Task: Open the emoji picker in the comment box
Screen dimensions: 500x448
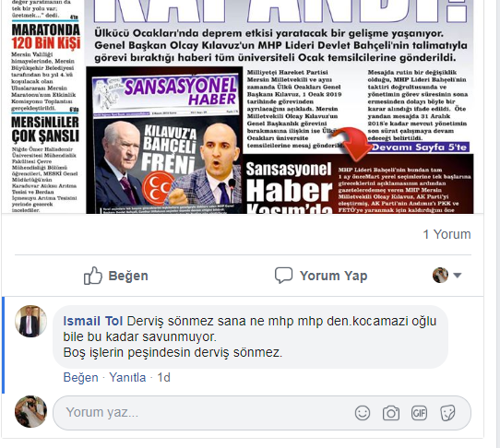Action: pyautogui.click(x=363, y=413)
